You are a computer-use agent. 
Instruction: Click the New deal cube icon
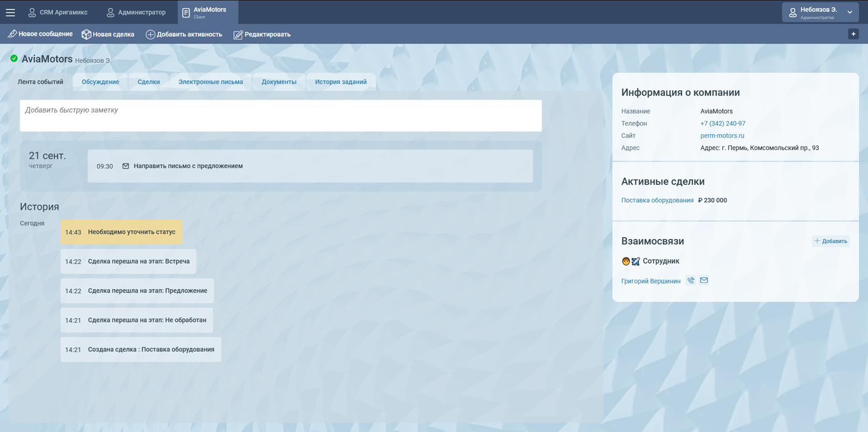click(86, 35)
